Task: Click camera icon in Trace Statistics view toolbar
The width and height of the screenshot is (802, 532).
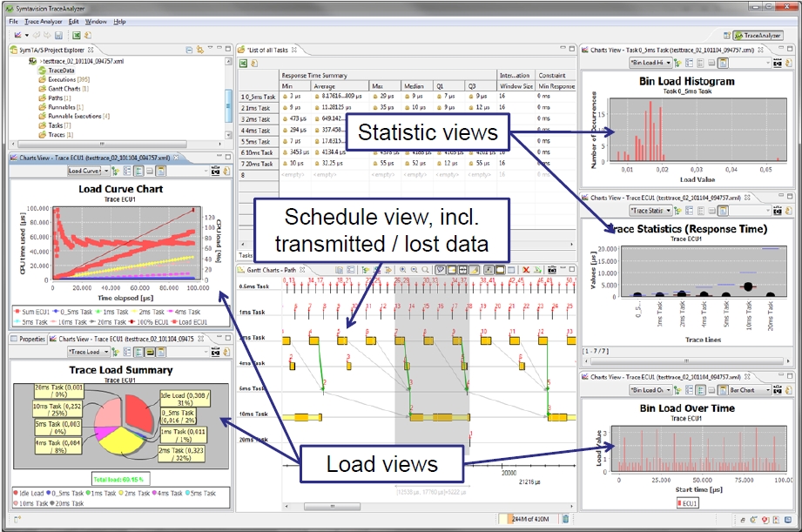Action: tap(778, 210)
